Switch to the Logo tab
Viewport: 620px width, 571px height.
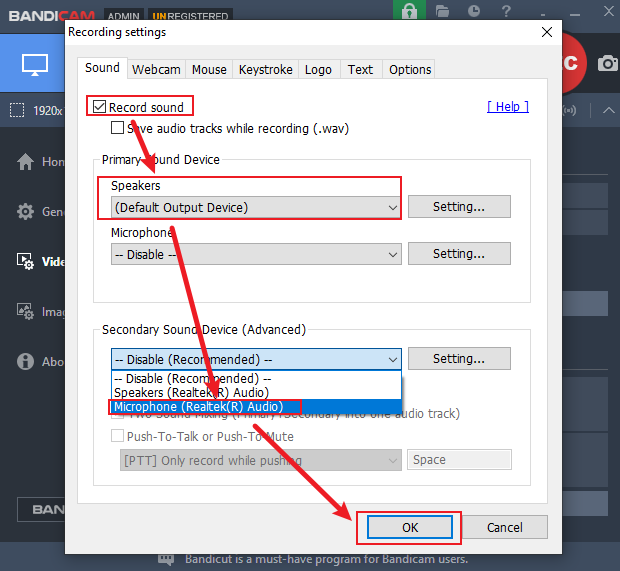pos(318,70)
